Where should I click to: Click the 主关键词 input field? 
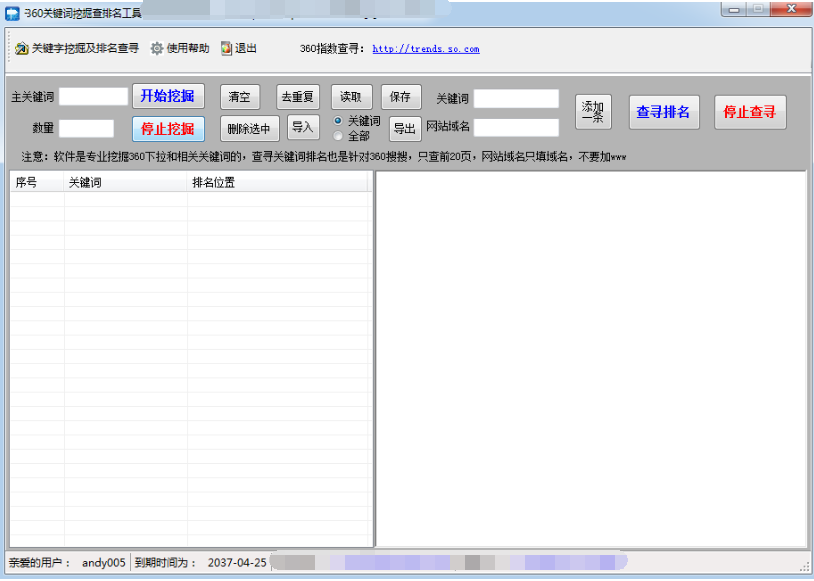(x=93, y=97)
